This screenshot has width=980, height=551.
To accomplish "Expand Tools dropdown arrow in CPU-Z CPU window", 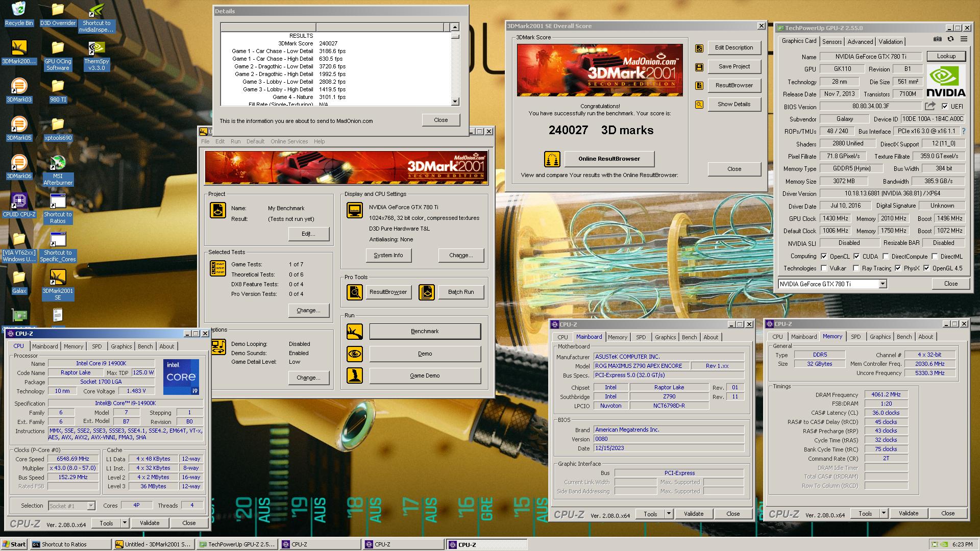I will point(124,523).
